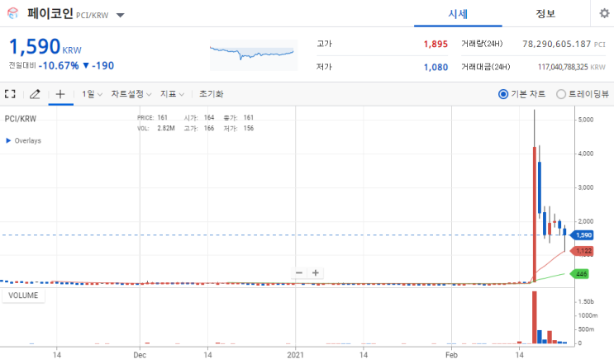Open the PCI/KRW market selector arrow
Screen dimensions: 614x364
(x=120, y=15)
